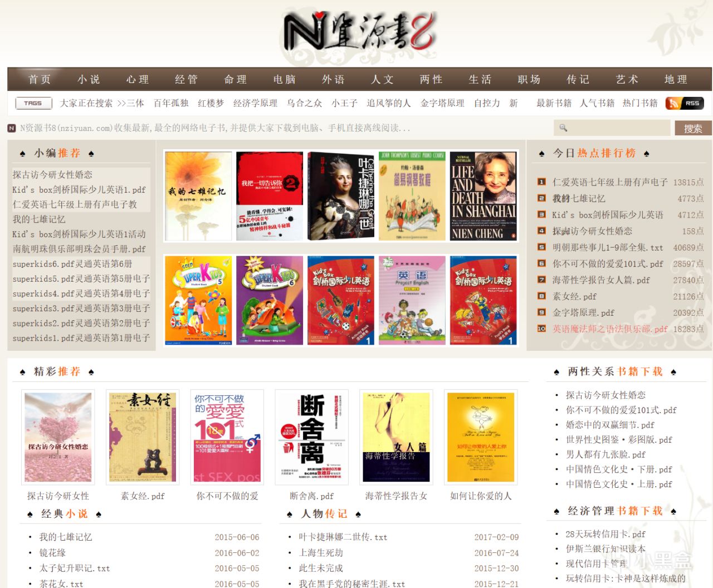
Task: Open the 素女经 book cover thumbnail
Action: (143, 437)
